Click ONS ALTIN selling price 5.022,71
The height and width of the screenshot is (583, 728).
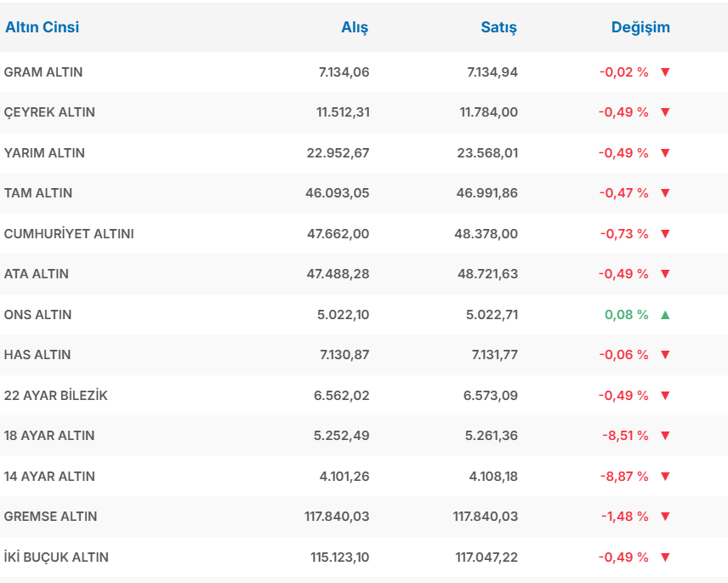[x=492, y=315]
